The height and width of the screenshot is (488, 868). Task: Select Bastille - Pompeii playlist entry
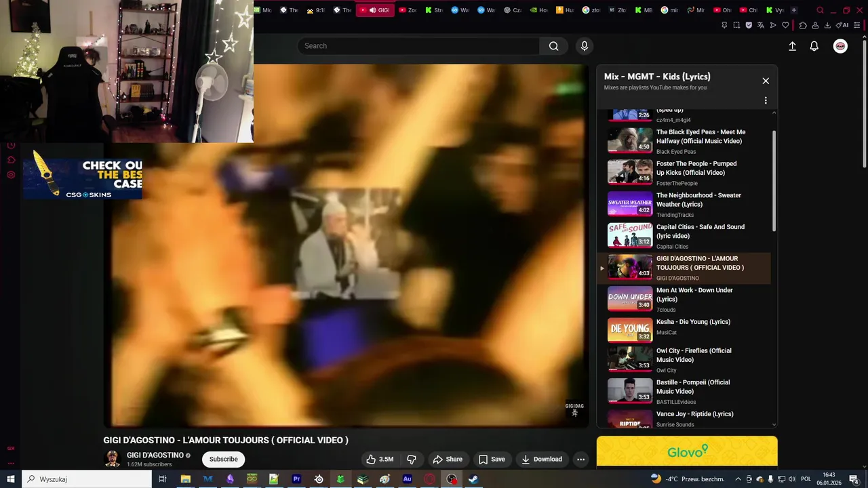tap(685, 392)
